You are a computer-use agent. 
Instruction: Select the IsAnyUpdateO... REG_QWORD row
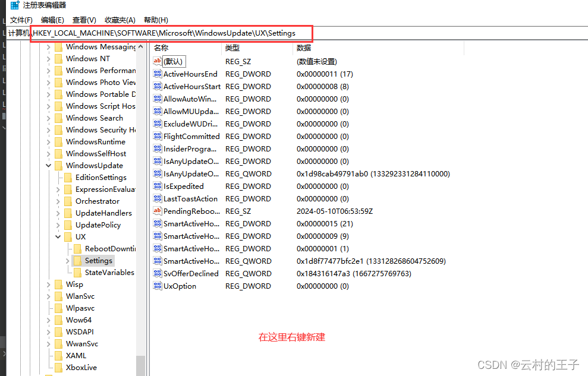[x=301, y=174]
